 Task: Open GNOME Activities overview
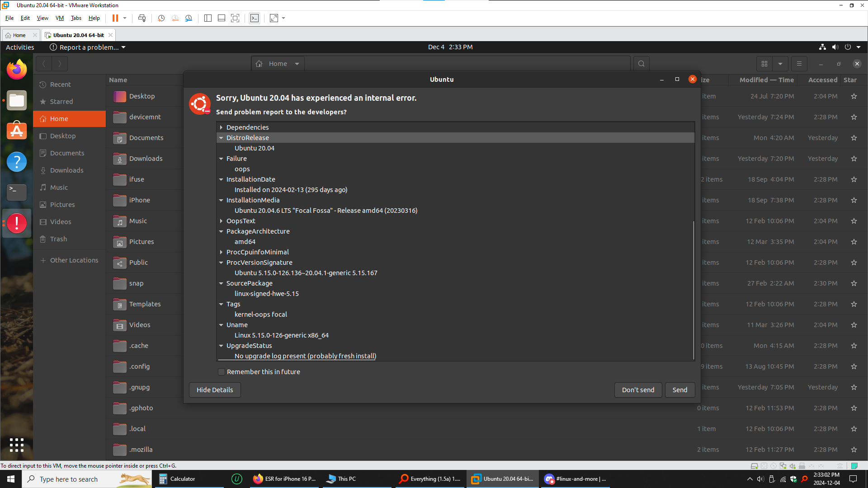click(x=20, y=47)
